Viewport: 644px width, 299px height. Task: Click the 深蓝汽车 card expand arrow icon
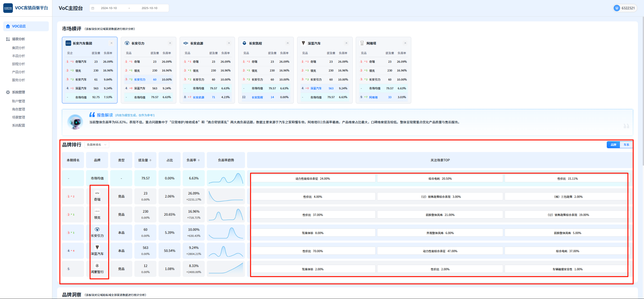click(x=346, y=43)
